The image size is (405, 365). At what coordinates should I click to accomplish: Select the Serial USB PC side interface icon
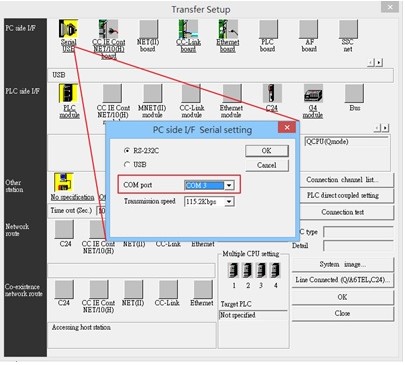tap(69, 29)
